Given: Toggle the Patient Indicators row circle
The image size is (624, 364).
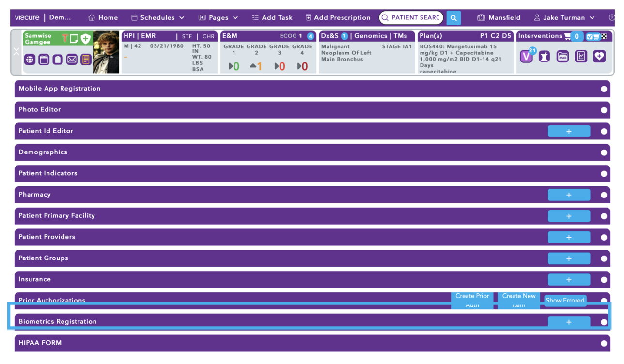Looking at the screenshot, I should (604, 174).
